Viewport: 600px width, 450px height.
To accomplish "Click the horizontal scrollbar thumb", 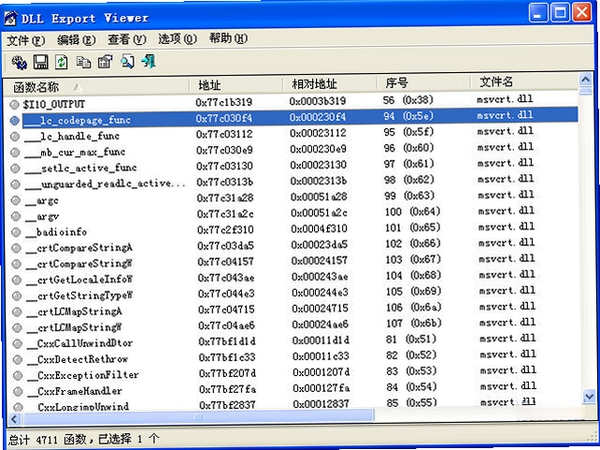I will coord(199,417).
